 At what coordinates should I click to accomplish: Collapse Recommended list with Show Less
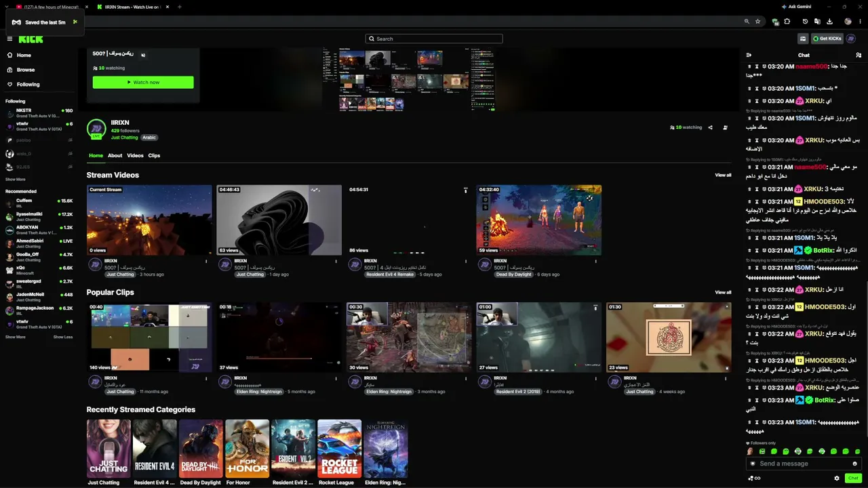63,337
